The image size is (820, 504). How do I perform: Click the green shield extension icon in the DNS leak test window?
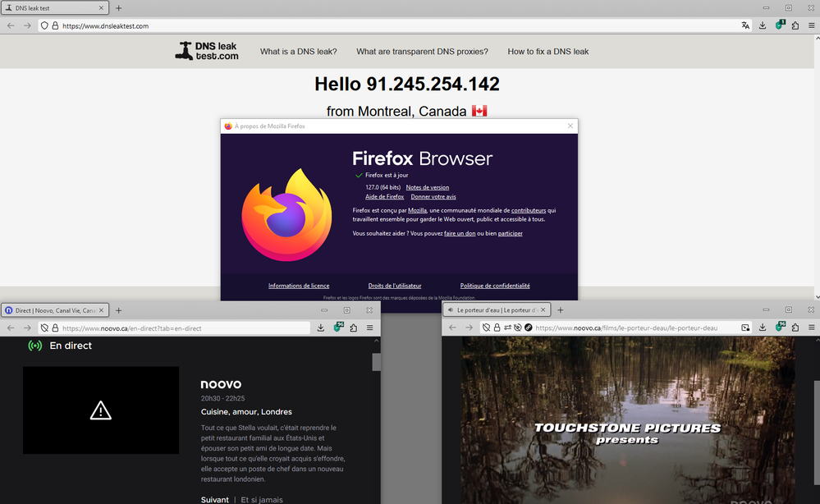[x=780, y=25]
